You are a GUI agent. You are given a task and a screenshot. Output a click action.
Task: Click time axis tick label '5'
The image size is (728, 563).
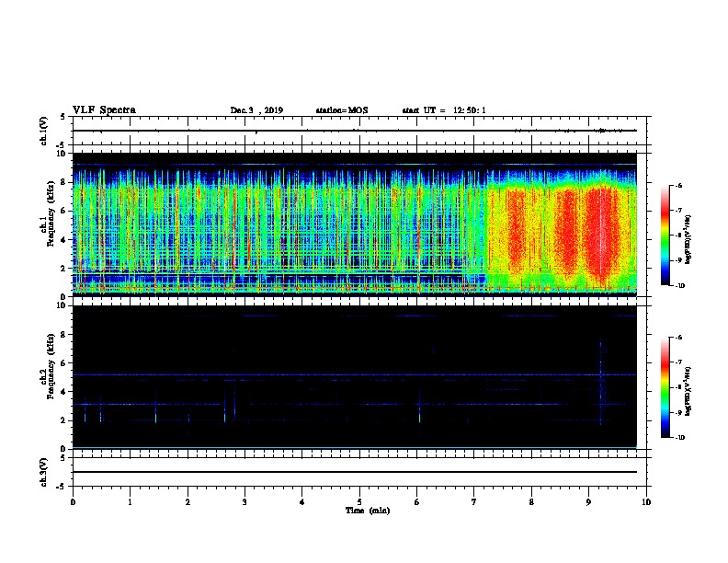pyautogui.click(x=359, y=502)
